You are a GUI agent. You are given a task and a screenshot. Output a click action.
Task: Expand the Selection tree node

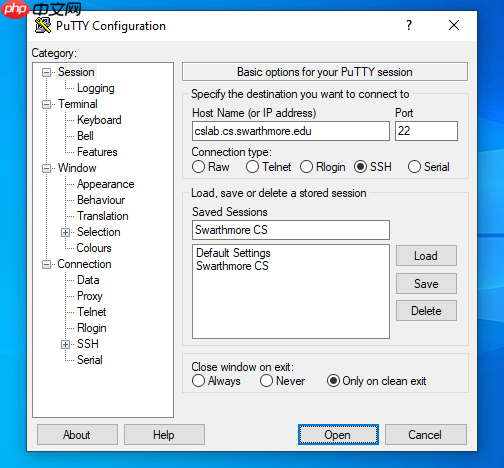tap(66, 232)
